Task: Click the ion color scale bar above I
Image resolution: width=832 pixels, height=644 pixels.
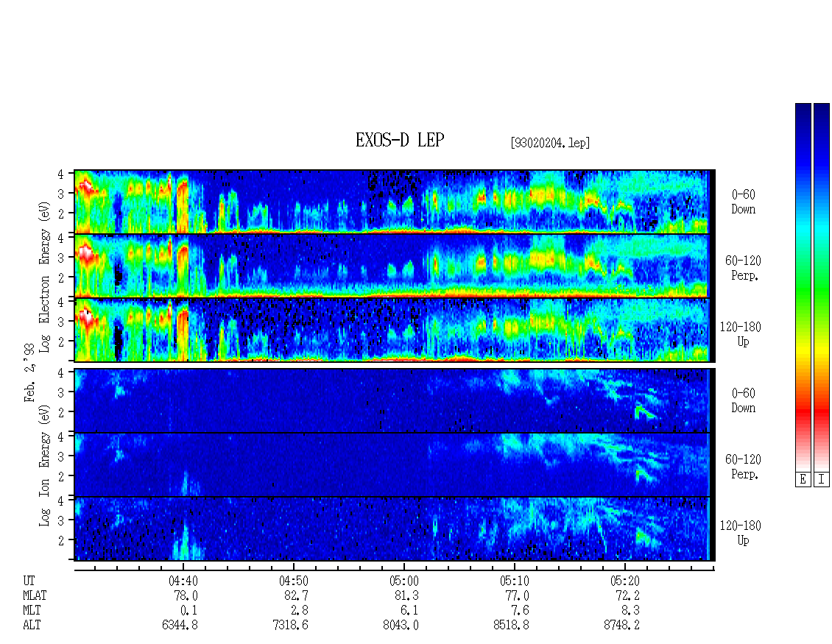Action: pos(822,288)
